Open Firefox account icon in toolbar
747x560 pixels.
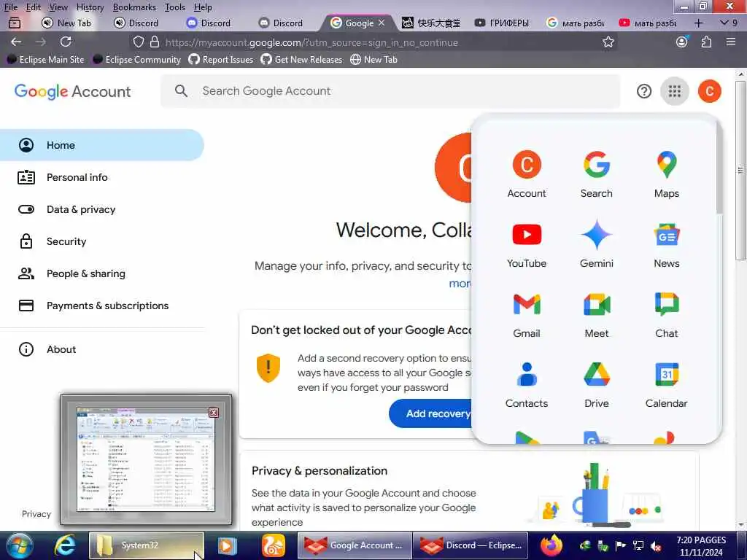point(682,42)
